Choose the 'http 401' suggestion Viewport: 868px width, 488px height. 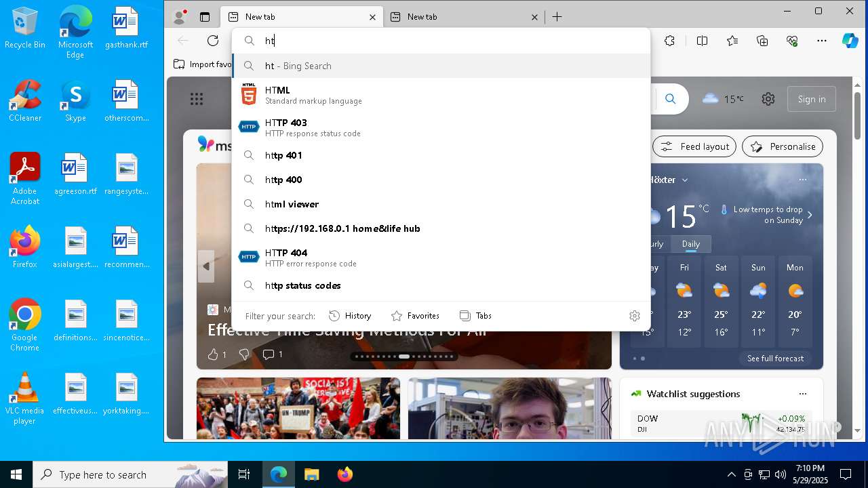[441, 155]
